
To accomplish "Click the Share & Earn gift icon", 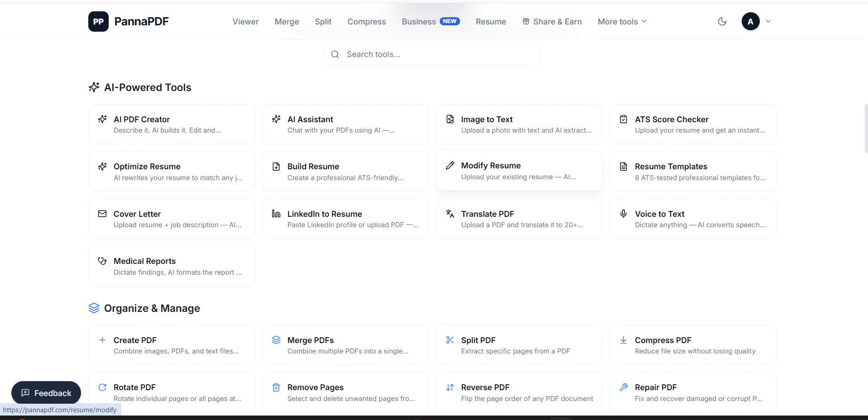I will point(526,21).
